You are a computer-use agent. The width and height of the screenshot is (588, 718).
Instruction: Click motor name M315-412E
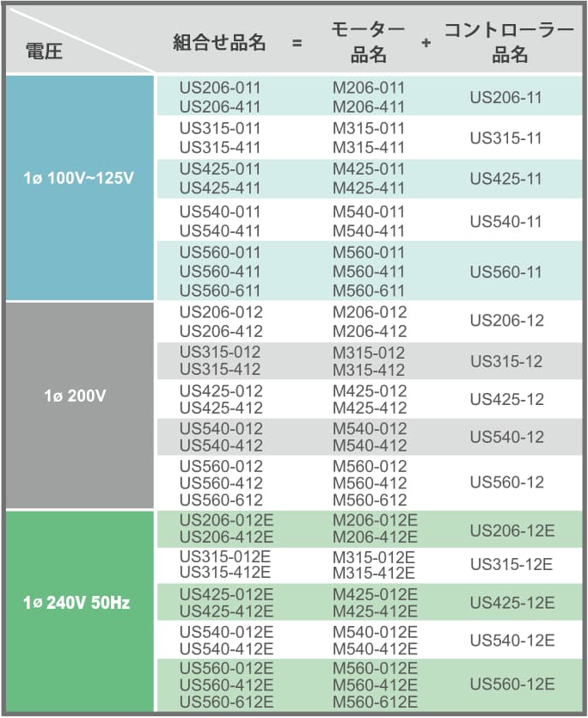click(x=374, y=573)
